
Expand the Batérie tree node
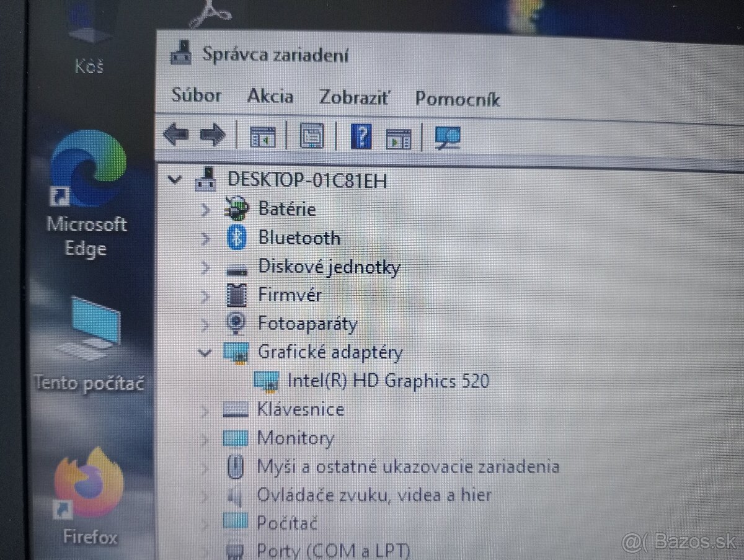click(205, 210)
